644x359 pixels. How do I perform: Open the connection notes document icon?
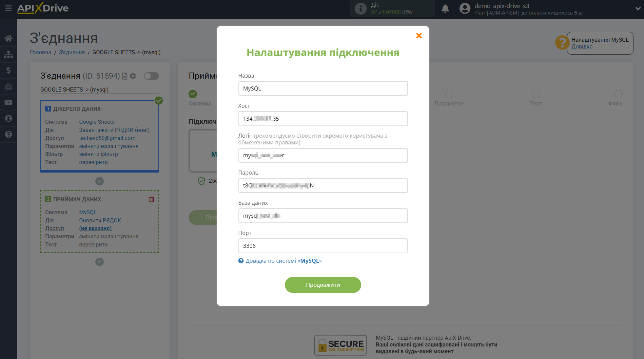(x=125, y=76)
